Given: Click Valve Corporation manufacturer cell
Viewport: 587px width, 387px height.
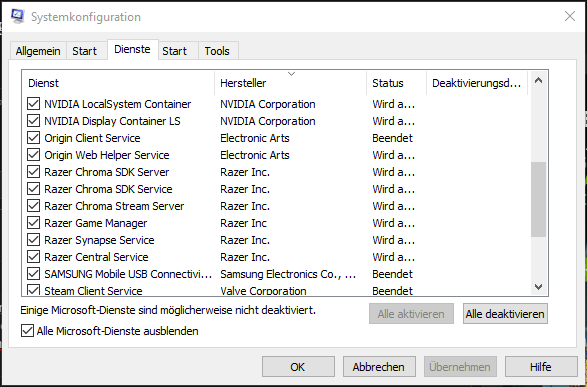Looking at the screenshot, I should click(x=263, y=291).
